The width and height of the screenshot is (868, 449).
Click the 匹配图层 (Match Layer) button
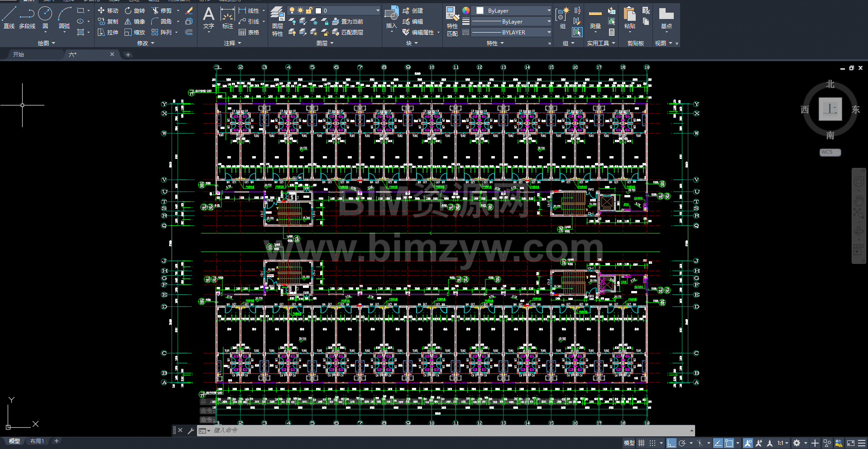point(348,32)
